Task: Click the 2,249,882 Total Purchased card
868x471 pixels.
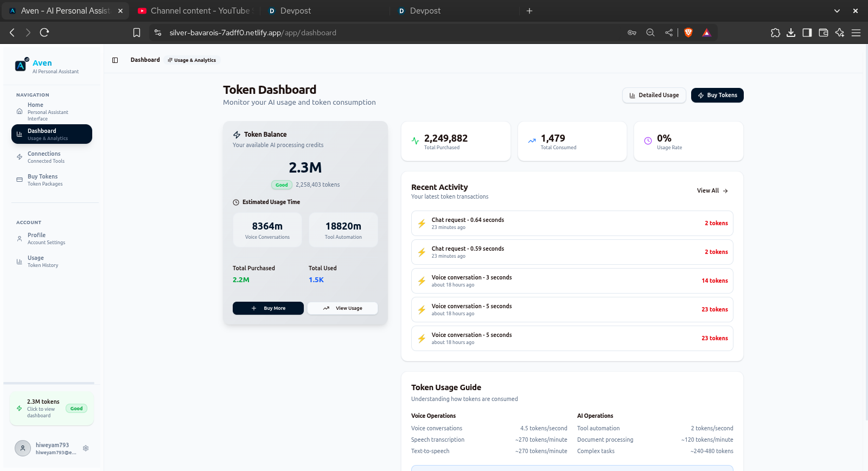Action: [x=456, y=141]
